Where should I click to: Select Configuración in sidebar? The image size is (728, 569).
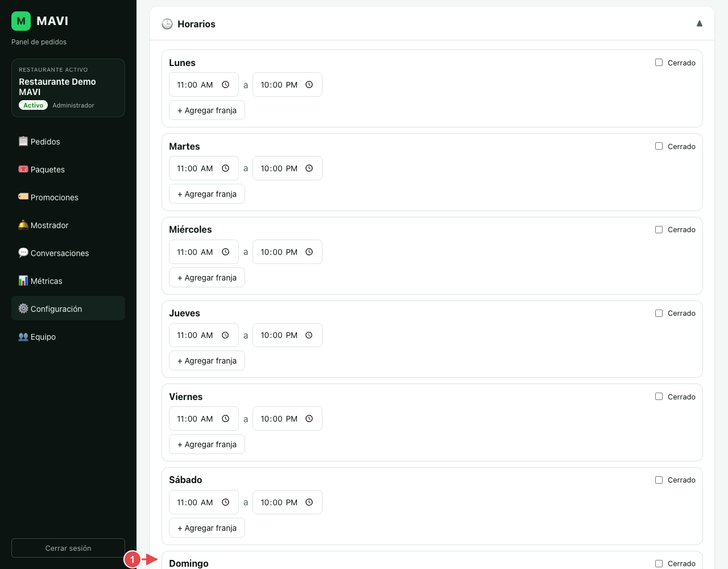[x=68, y=308]
